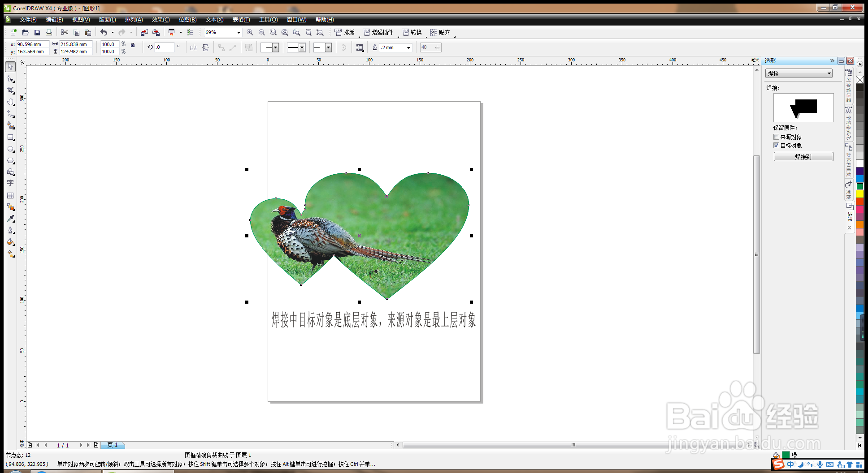The width and height of the screenshot is (868, 473).
Task: Select the Pick tool in toolbox
Action: coord(10,67)
